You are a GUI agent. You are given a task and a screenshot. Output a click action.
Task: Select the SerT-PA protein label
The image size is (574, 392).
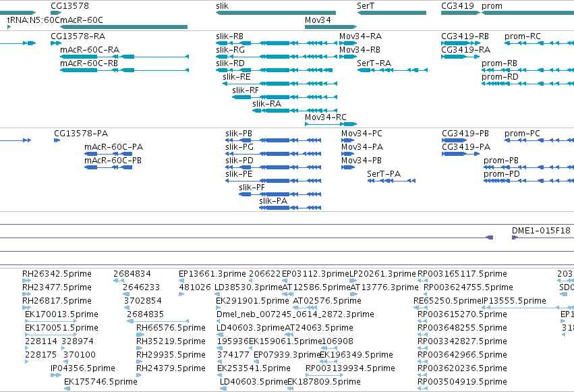(x=384, y=174)
